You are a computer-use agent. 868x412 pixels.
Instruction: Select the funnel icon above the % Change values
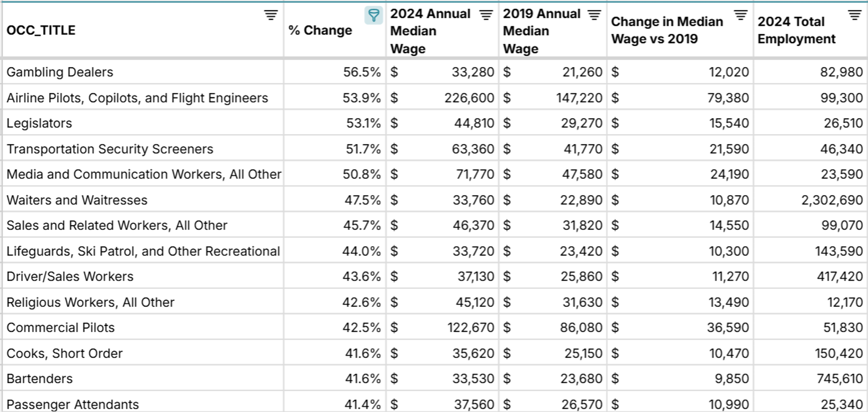[373, 15]
